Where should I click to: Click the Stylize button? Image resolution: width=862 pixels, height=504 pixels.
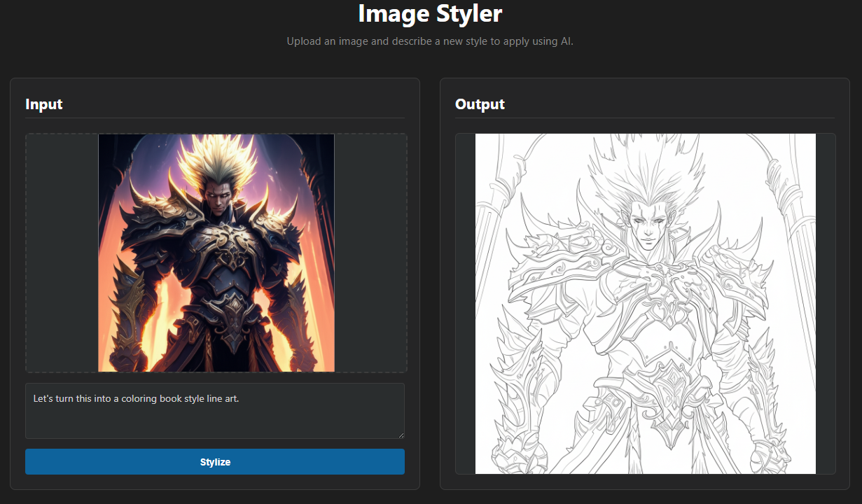[x=215, y=462]
